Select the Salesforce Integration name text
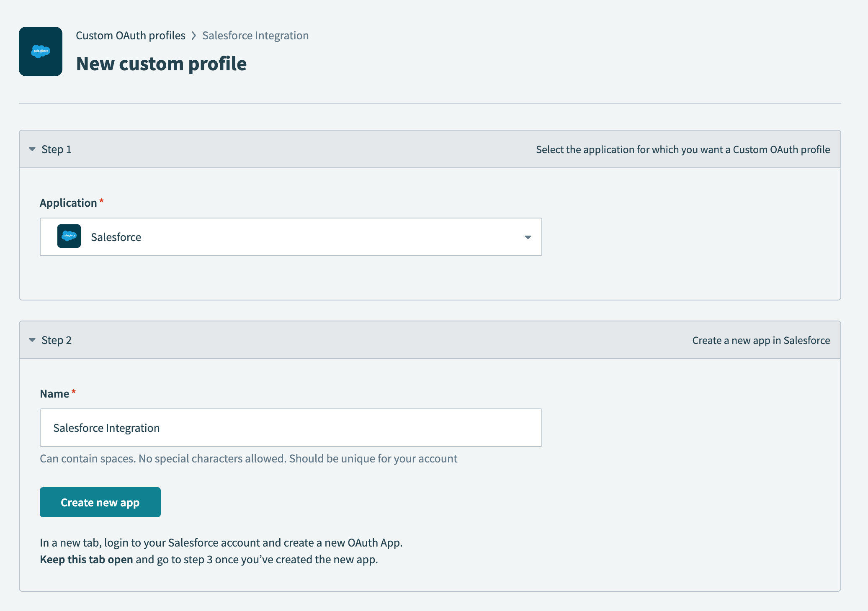The image size is (868, 611). coord(106,427)
